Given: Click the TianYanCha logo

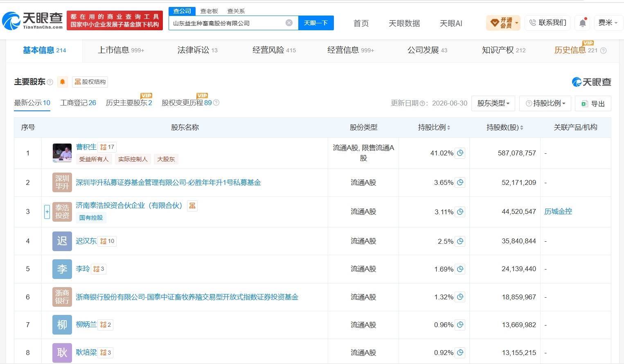Looking at the screenshot, I should tap(33, 20).
